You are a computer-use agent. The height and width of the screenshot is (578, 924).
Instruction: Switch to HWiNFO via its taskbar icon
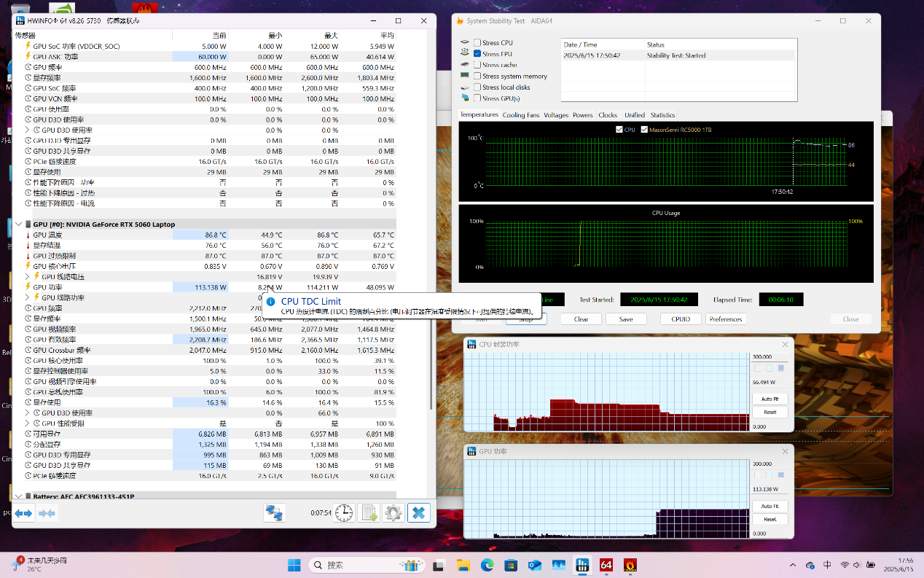(x=582, y=565)
